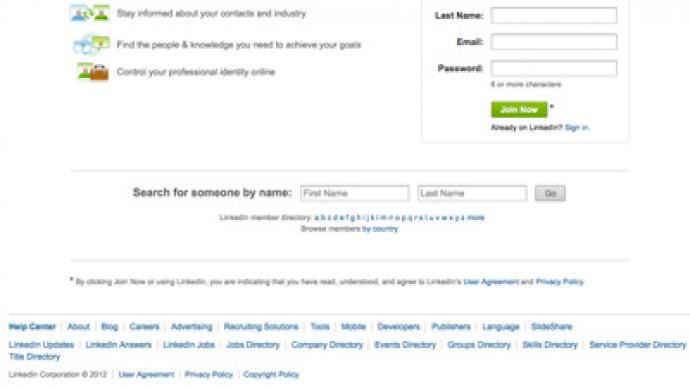Click the contacts and industry icon

pyautogui.click(x=90, y=13)
